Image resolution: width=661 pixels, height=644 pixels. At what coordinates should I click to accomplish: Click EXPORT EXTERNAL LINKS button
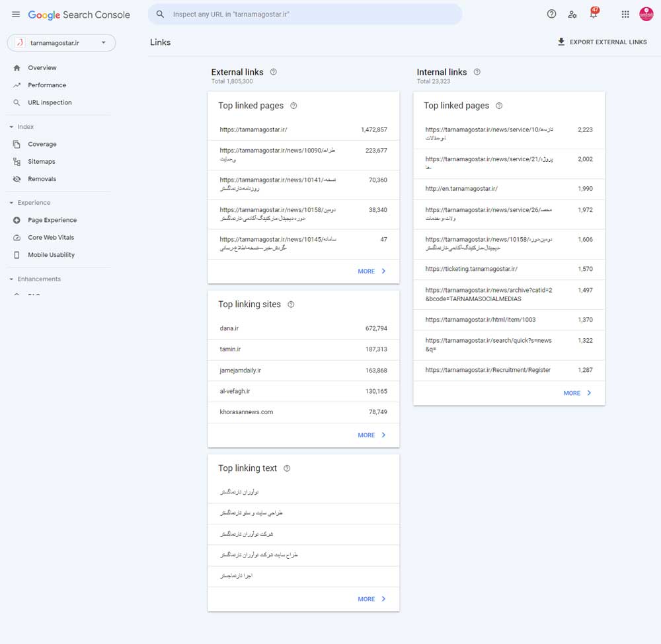(x=602, y=42)
